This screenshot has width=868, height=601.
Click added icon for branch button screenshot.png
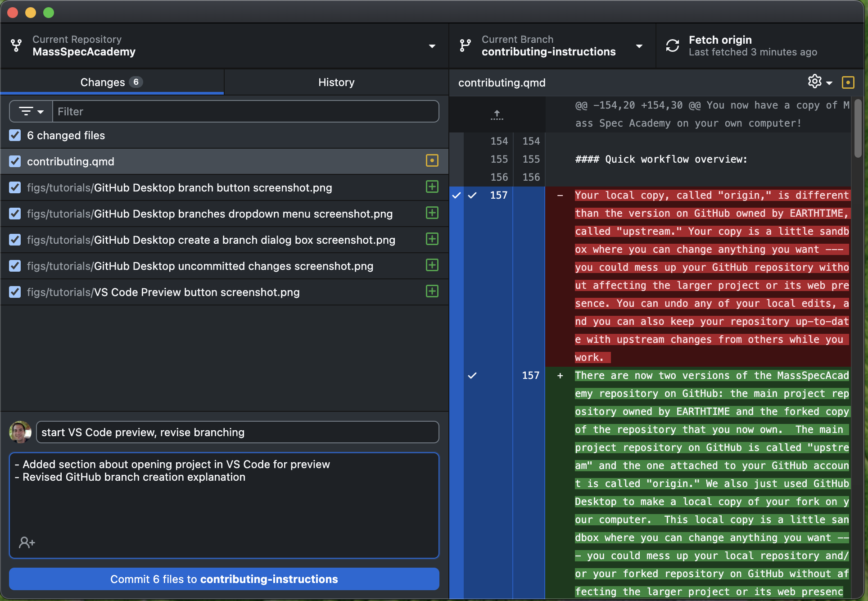point(432,187)
